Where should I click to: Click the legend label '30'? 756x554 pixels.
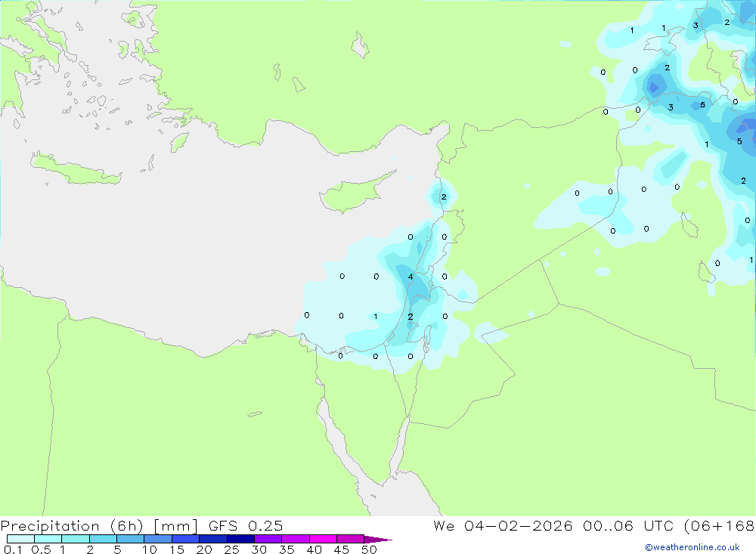pyautogui.click(x=259, y=549)
